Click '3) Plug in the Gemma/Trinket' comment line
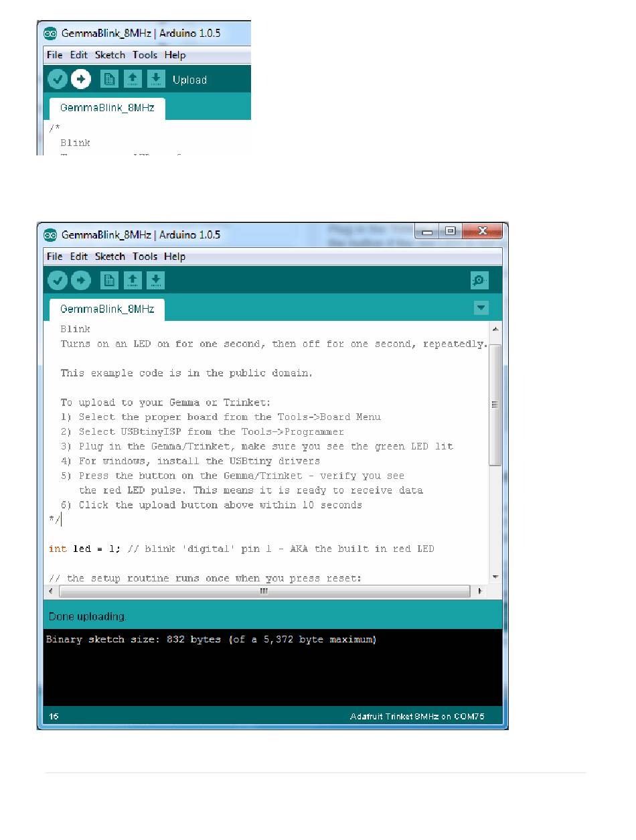This screenshot has height=840, width=636. click(257, 446)
